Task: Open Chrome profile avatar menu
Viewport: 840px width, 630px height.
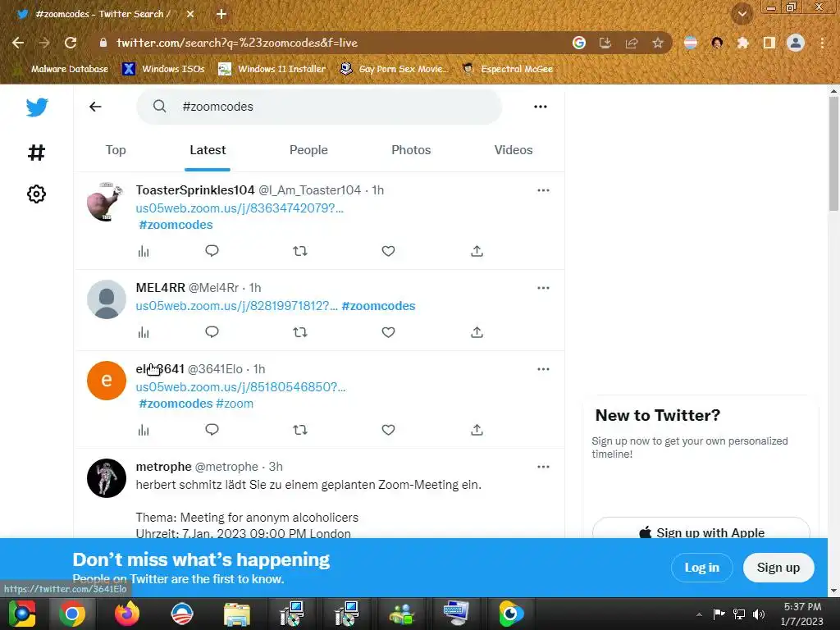Action: click(x=796, y=43)
